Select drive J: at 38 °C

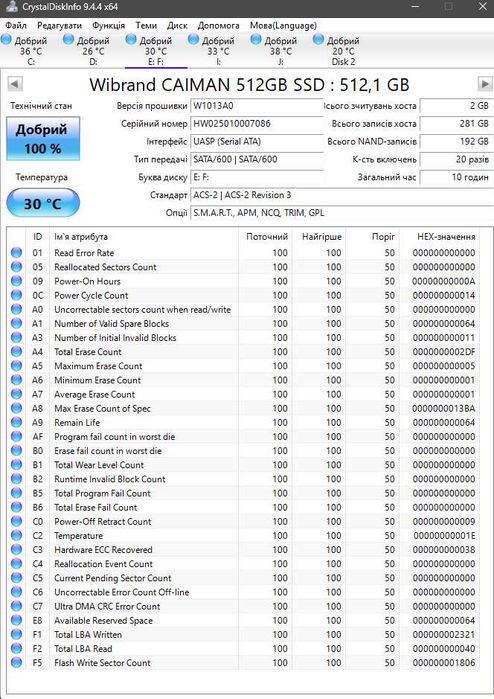coord(281,51)
